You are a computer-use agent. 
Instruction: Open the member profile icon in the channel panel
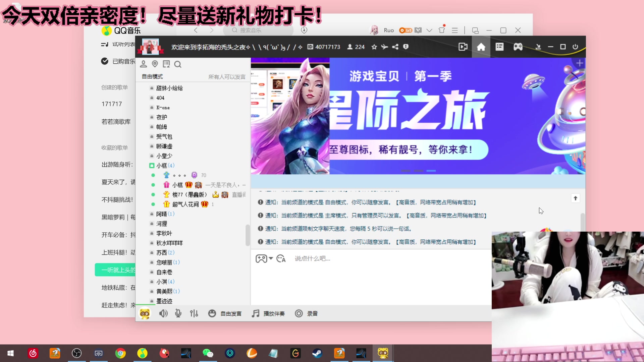pyautogui.click(x=144, y=64)
